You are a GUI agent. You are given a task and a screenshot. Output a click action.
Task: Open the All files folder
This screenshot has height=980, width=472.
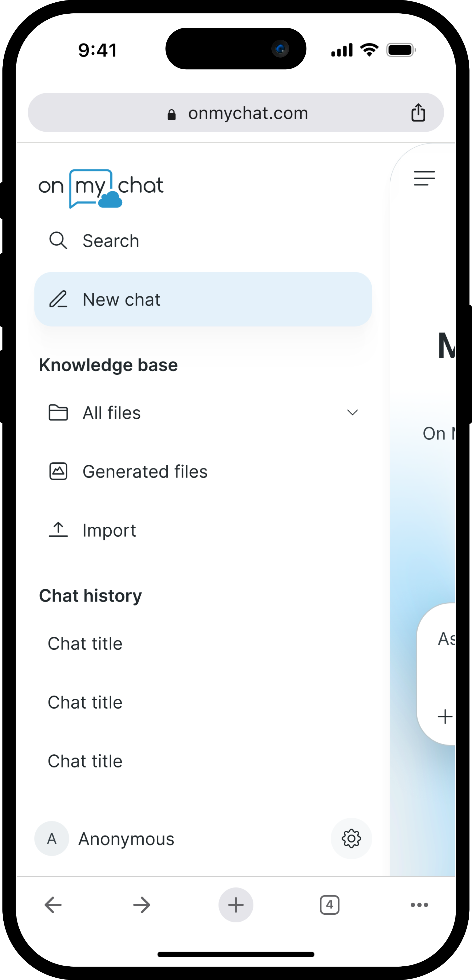coord(112,413)
